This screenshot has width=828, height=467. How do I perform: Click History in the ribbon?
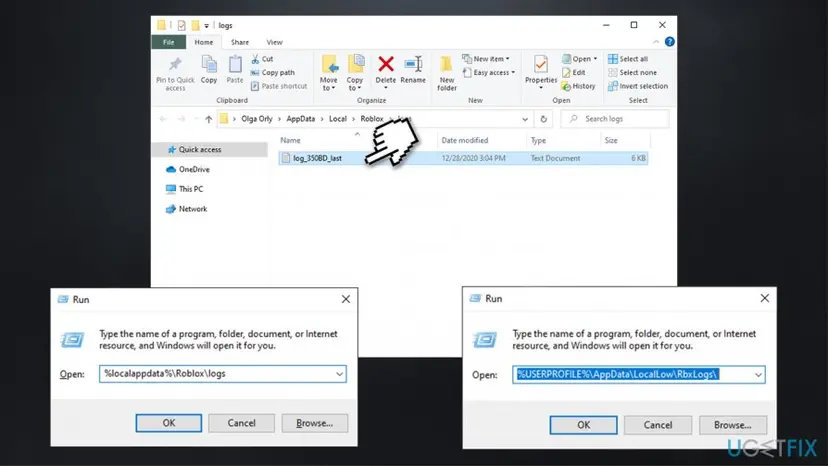click(578, 86)
